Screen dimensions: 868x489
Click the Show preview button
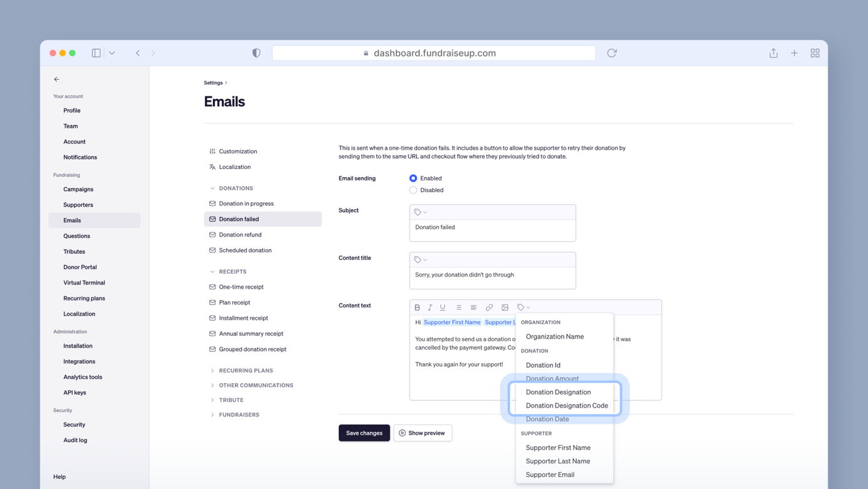[x=423, y=433]
